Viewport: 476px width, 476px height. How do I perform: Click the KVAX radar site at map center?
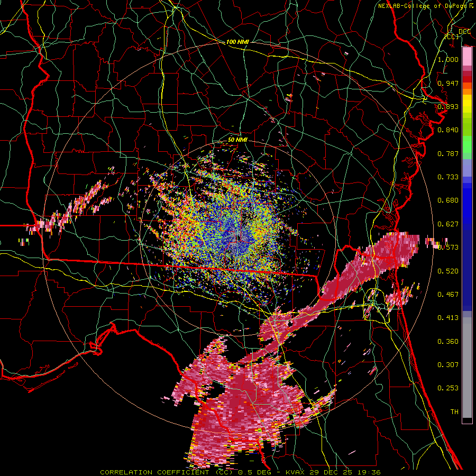coord(237,237)
